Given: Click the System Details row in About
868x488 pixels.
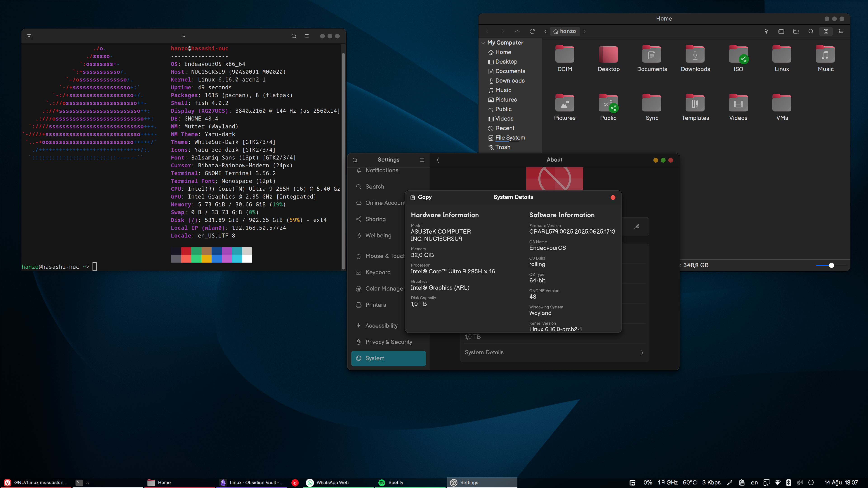Looking at the screenshot, I should (x=554, y=353).
